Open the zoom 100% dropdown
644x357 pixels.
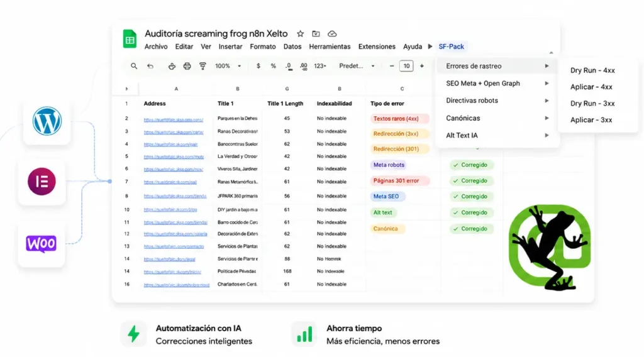click(228, 65)
